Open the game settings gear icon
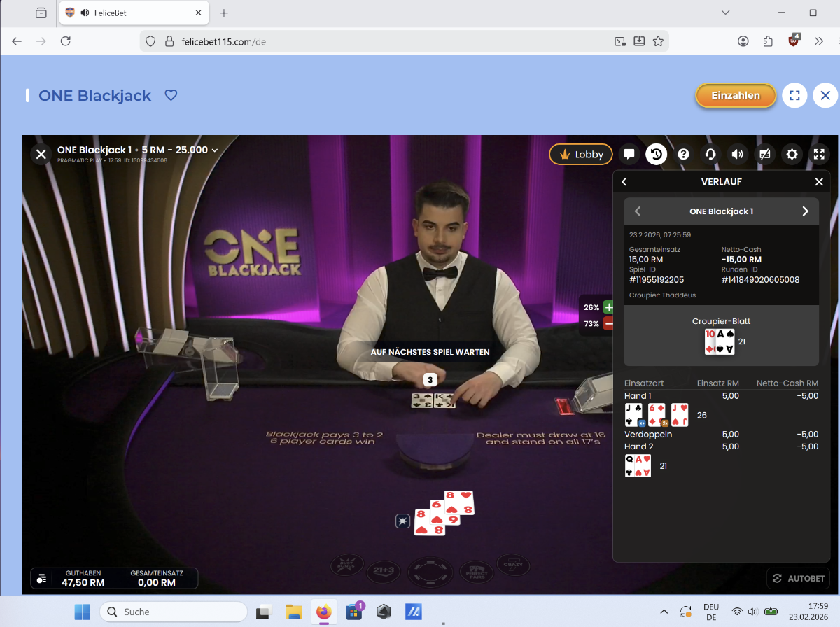This screenshot has width=840, height=627. [792, 154]
